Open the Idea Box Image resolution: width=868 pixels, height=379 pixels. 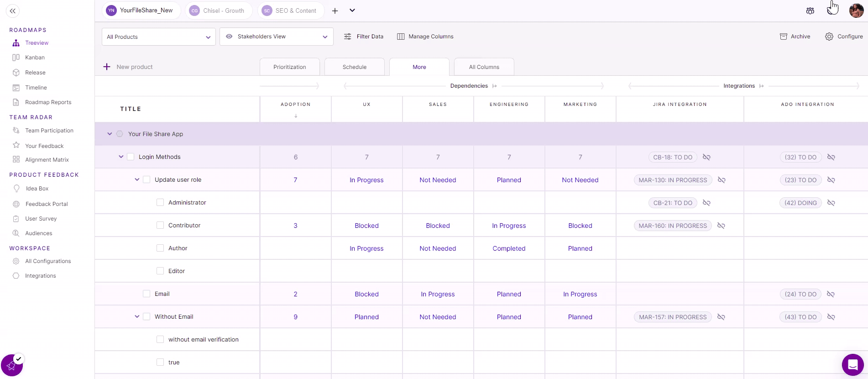click(x=37, y=189)
